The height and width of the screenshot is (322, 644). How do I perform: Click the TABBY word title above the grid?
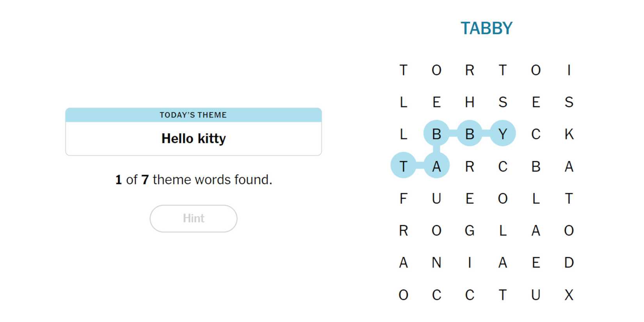point(486,28)
